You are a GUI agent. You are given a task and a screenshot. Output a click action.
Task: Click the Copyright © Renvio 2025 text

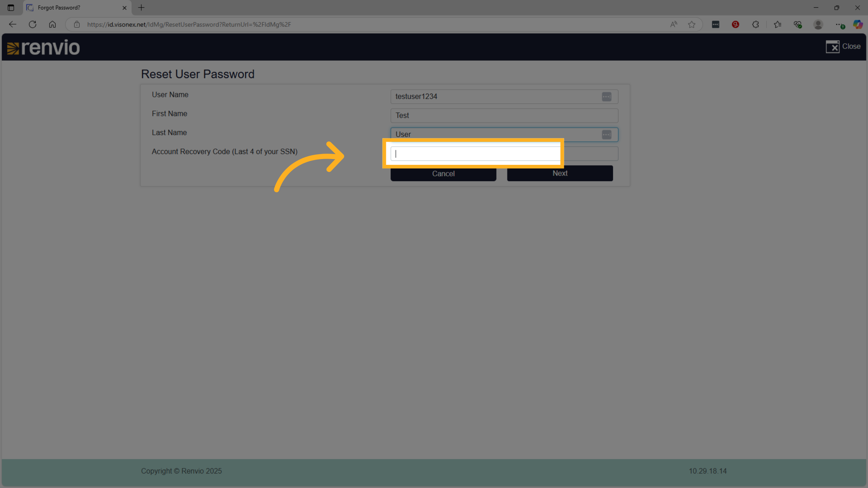point(182,471)
